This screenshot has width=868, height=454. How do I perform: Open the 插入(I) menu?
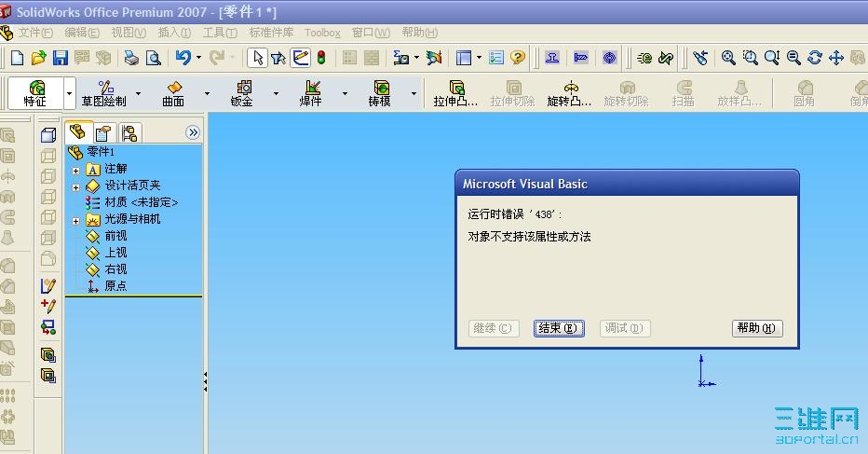point(174,33)
